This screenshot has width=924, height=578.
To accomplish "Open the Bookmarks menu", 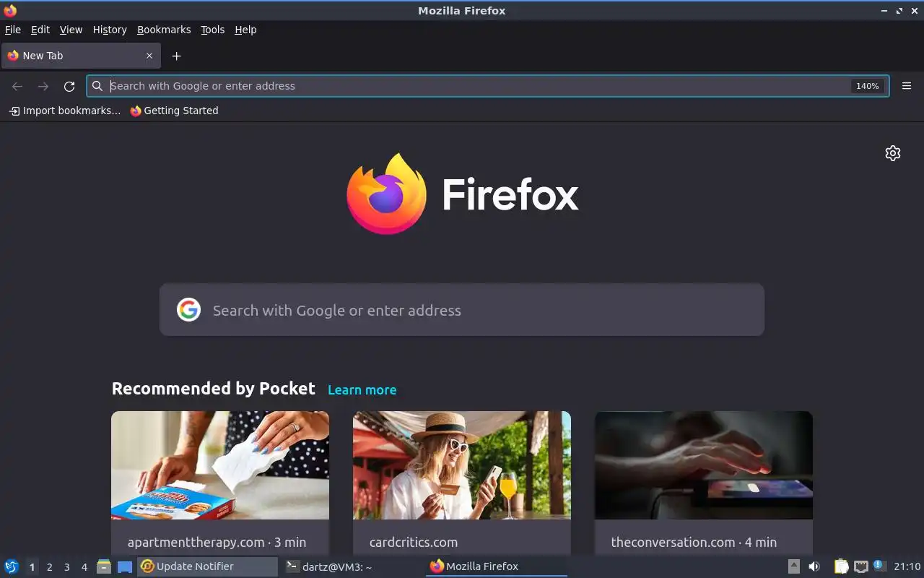I will coord(164,30).
